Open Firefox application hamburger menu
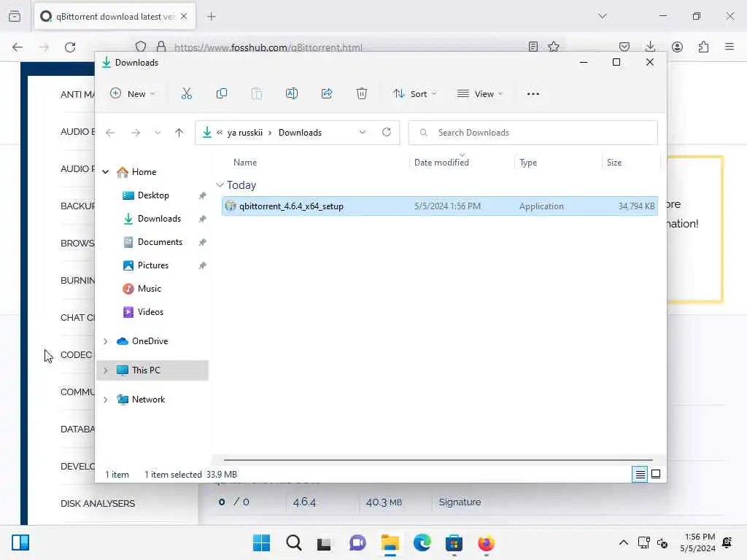The image size is (747, 560). 729,47
